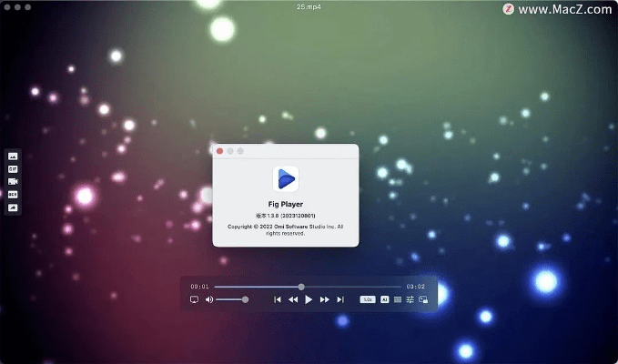Viewport: 618px width, 364px height.
Task: Mute audio with the speaker icon
Action: pos(208,299)
